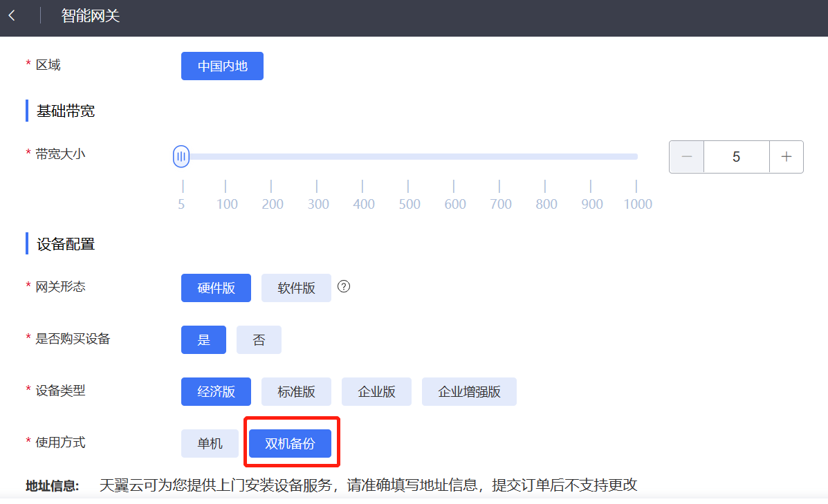This screenshot has height=504, width=828.
Task: Choose the 标准版 device type
Action: 296,391
